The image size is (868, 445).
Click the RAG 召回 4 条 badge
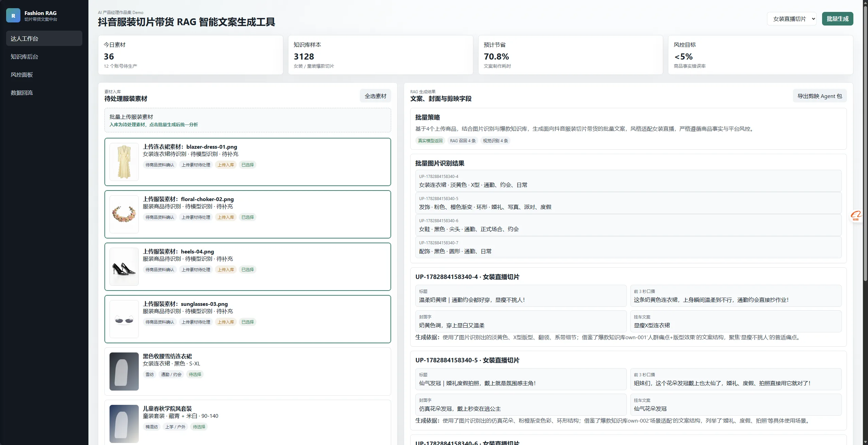point(463,141)
